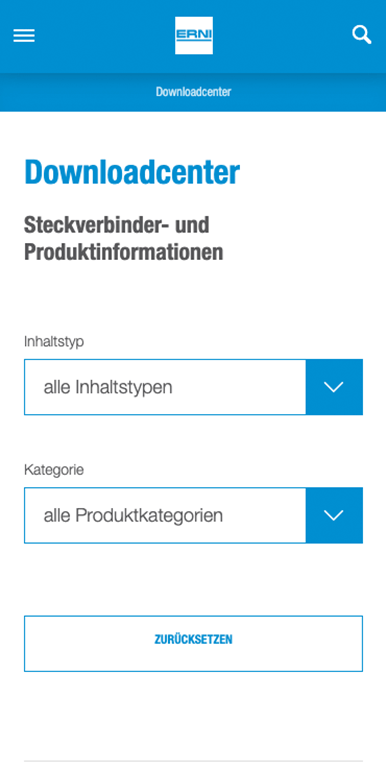
Task: Open the 'alle Inhaltstypen' select box
Action: (193, 387)
